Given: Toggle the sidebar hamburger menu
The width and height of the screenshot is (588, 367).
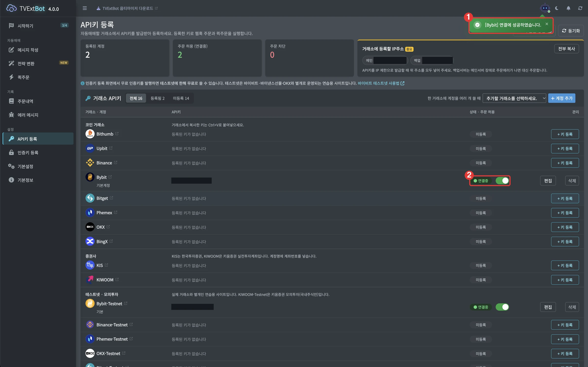Looking at the screenshot, I should point(85,8).
